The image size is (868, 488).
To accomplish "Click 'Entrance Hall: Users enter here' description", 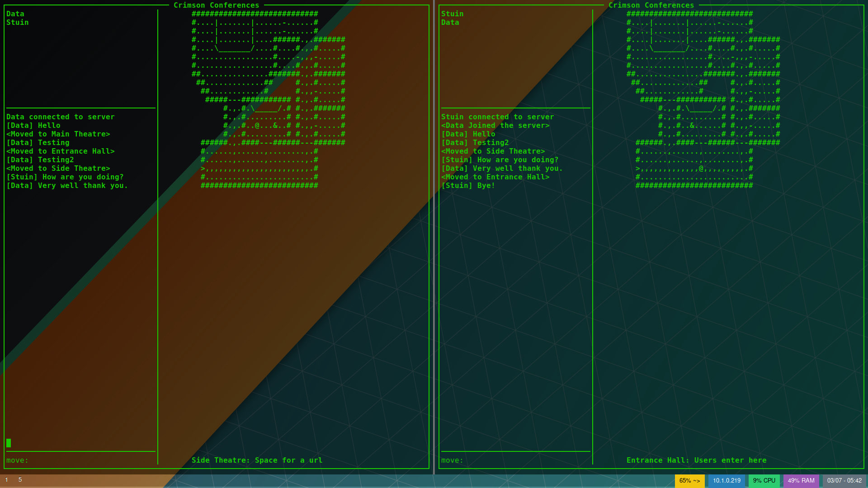I will 696,460.
